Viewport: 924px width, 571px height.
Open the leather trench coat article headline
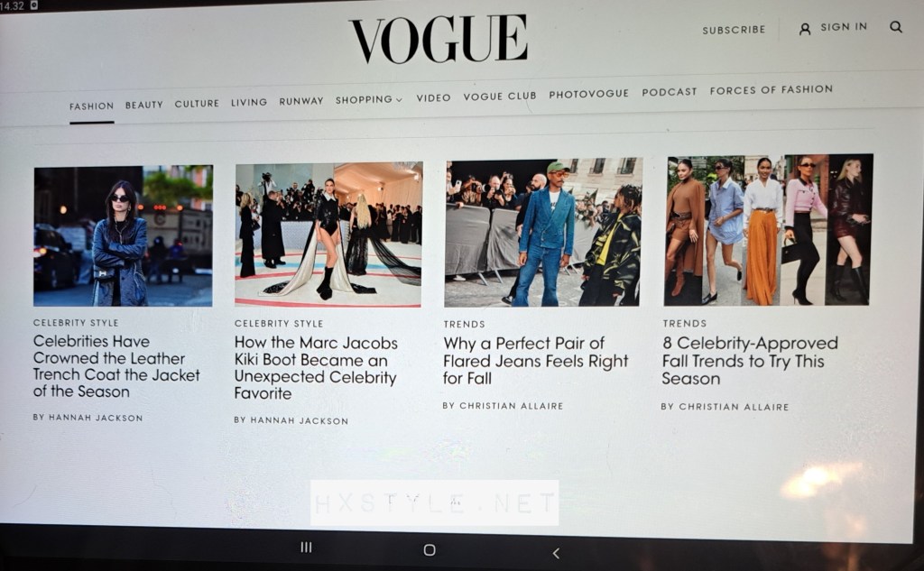coord(116,366)
